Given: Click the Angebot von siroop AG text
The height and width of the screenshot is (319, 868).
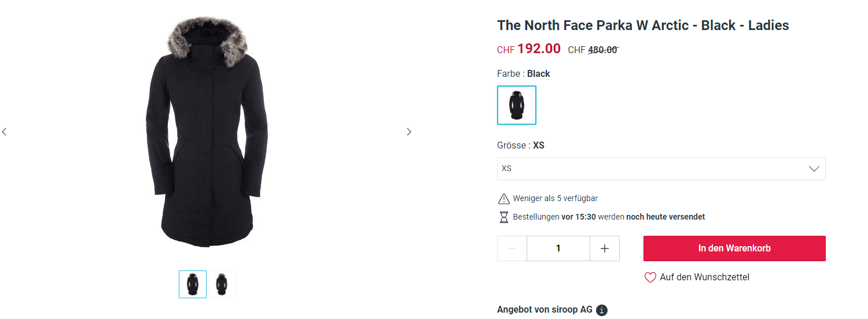Looking at the screenshot, I should [544, 310].
